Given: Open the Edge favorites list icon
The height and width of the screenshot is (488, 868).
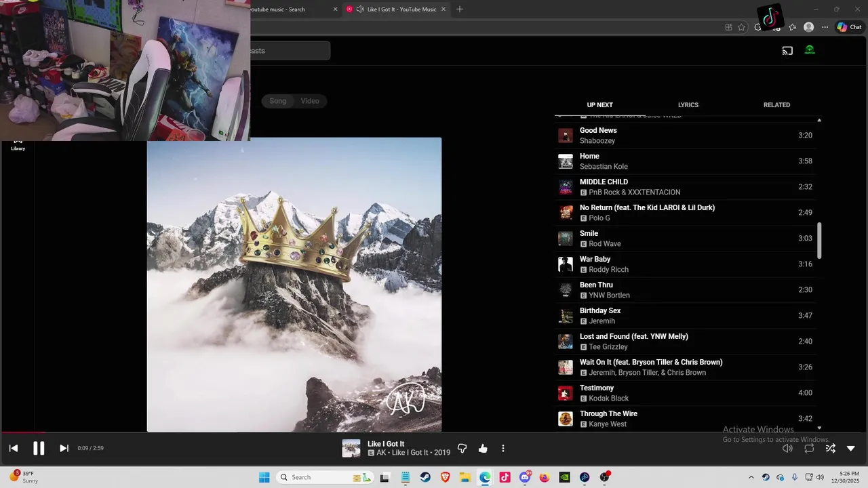Looking at the screenshot, I should [x=792, y=27].
